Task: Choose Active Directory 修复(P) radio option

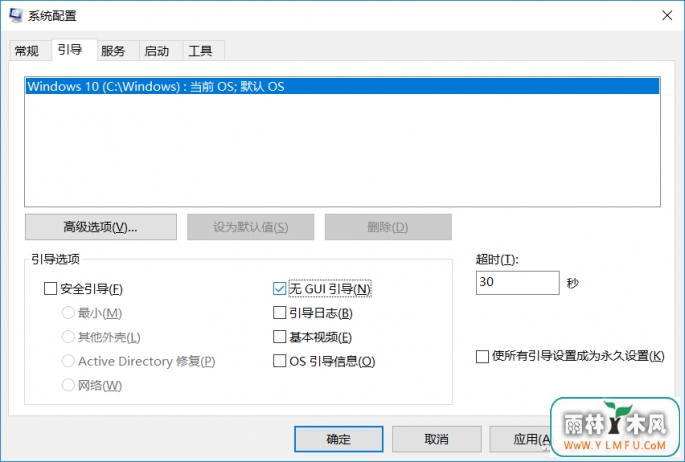Action: [x=68, y=361]
